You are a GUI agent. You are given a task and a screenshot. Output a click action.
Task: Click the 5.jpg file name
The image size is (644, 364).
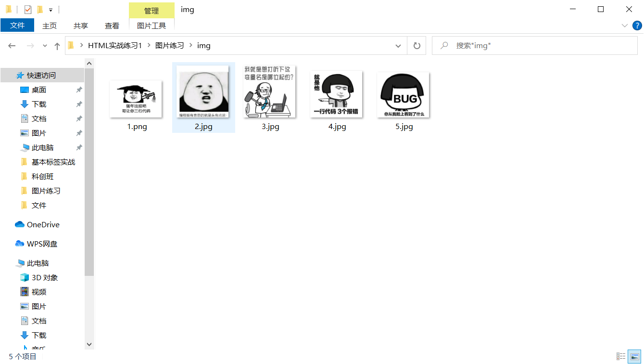pyautogui.click(x=404, y=127)
